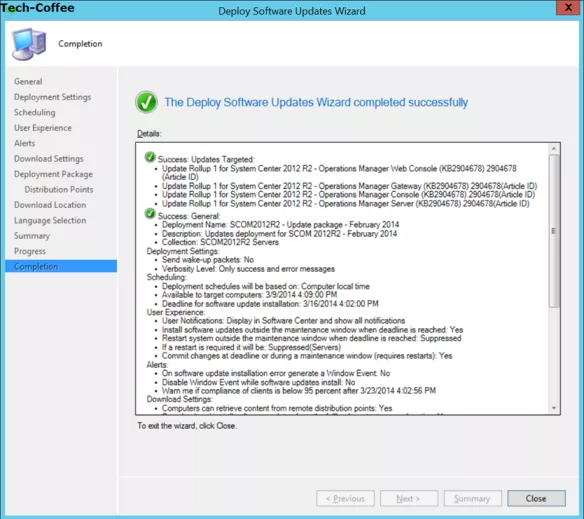
Task: Click the Verbosity Level line
Action: (248, 269)
